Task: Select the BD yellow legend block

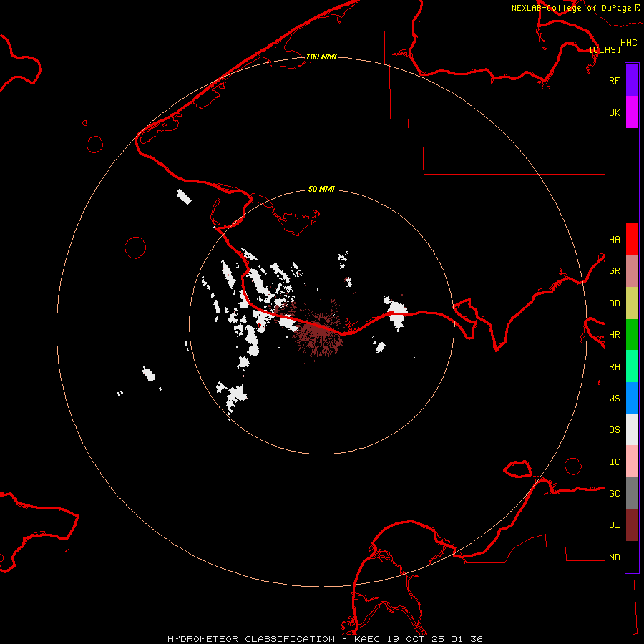Action: 632,303
